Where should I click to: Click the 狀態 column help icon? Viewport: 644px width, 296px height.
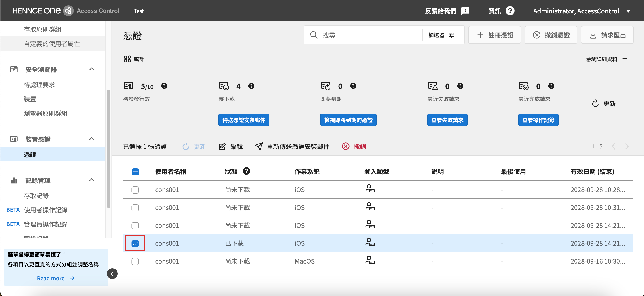coord(246,171)
